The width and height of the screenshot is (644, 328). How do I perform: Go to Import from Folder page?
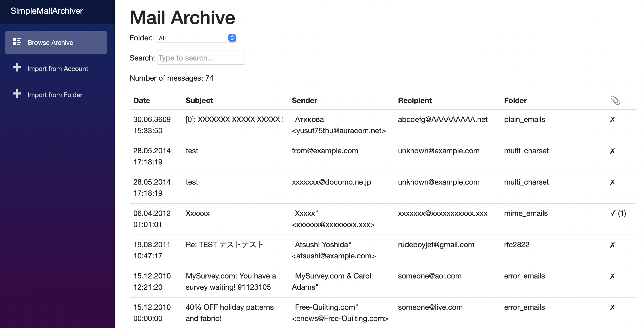pyautogui.click(x=55, y=95)
